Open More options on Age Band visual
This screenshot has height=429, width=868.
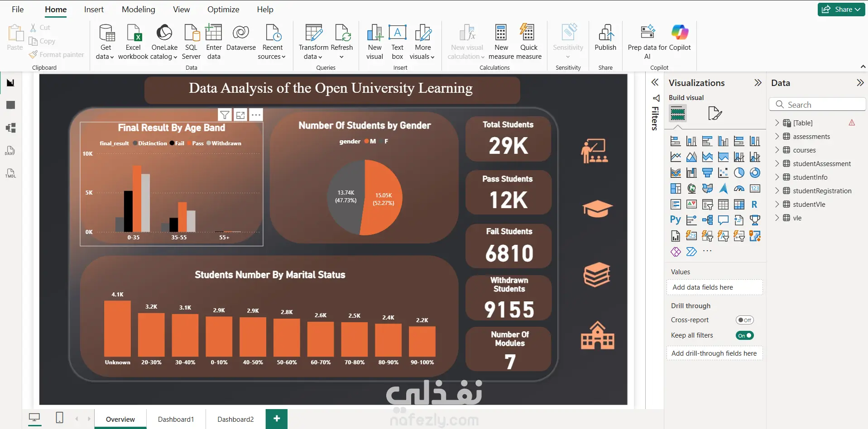[x=256, y=115]
